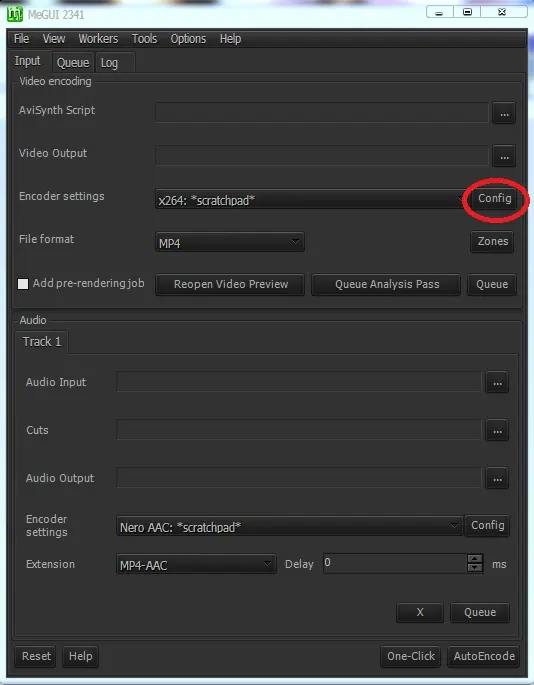The width and height of the screenshot is (534, 685).
Task: Open the File menu
Action: (21, 39)
